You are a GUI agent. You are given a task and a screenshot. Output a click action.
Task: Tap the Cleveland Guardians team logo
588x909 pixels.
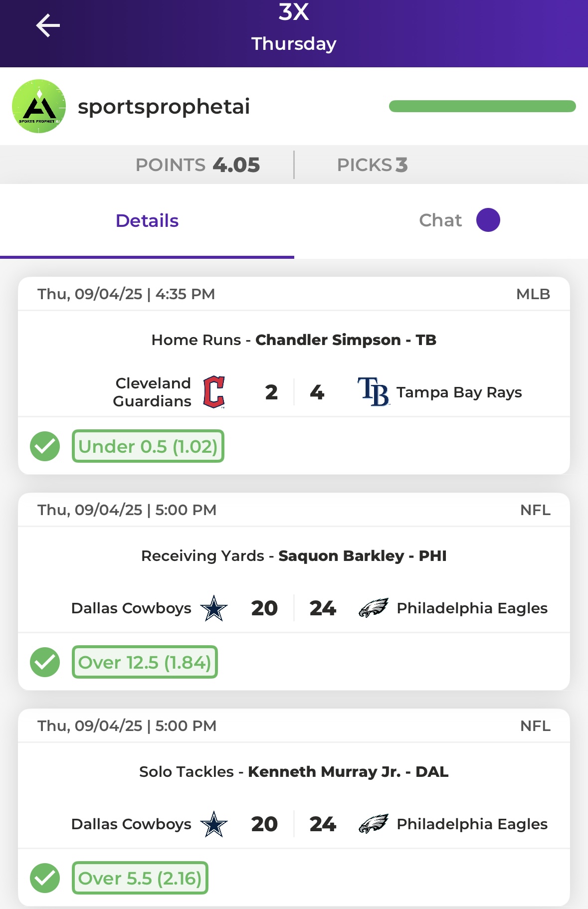214,392
